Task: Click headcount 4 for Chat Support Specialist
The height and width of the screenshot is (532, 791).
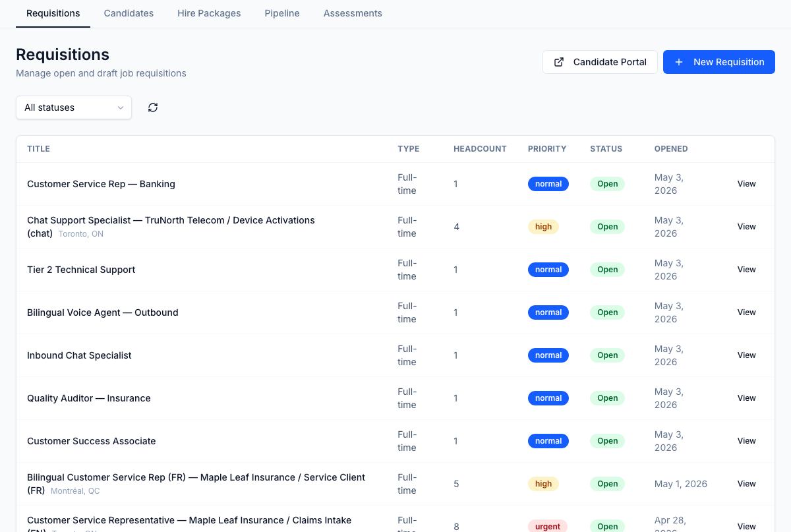Action: tap(456, 227)
